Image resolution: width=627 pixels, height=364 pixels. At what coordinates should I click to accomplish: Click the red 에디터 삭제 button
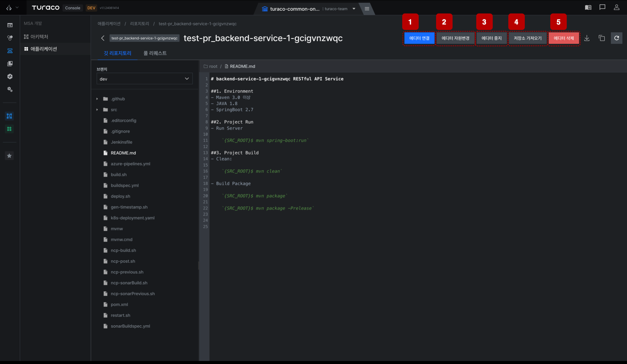click(564, 38)
